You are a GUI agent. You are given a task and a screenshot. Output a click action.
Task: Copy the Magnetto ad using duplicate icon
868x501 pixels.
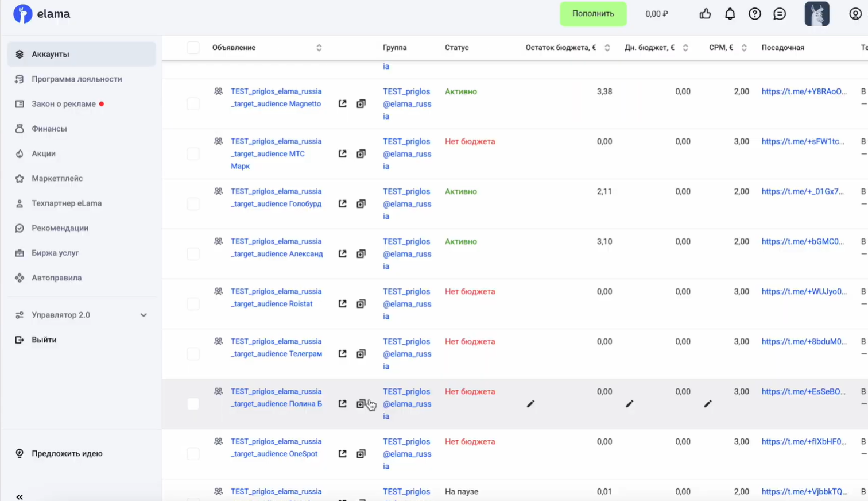click(361, 104)
